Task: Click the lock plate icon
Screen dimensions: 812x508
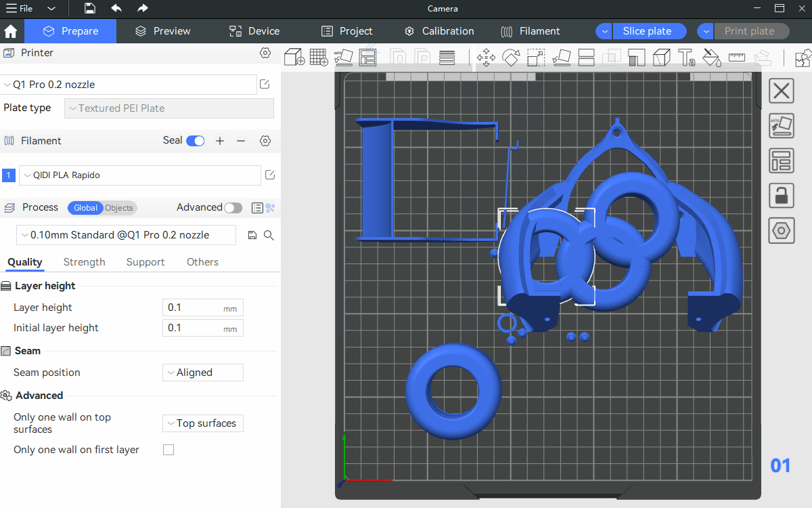Action: [782, 195]
